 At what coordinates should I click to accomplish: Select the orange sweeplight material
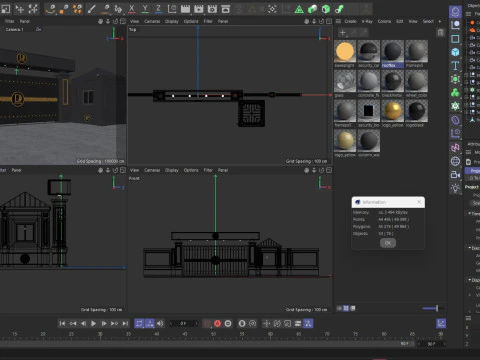(x=345, y=51)
